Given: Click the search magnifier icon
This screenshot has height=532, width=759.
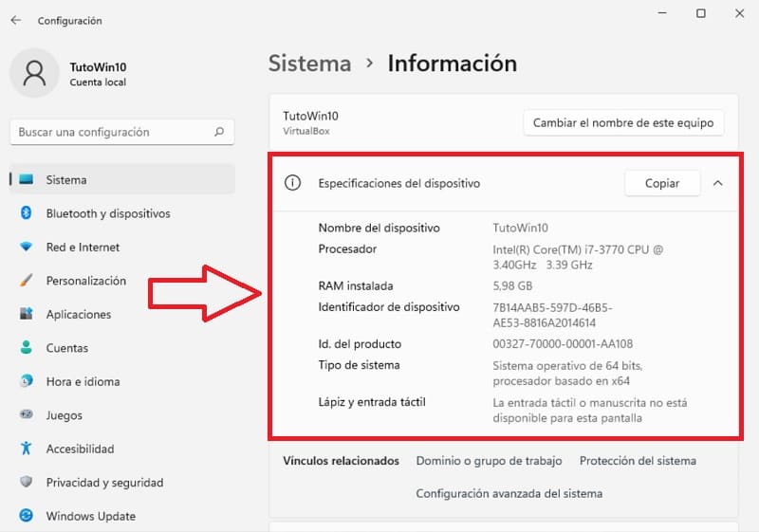Looking at the screenshot, I should (219, 132).
